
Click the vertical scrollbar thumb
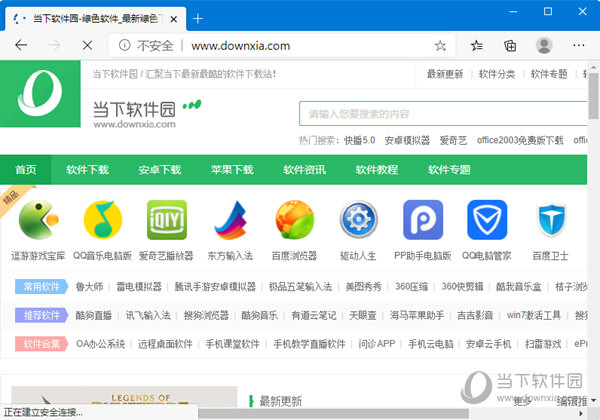coord(593,96)
